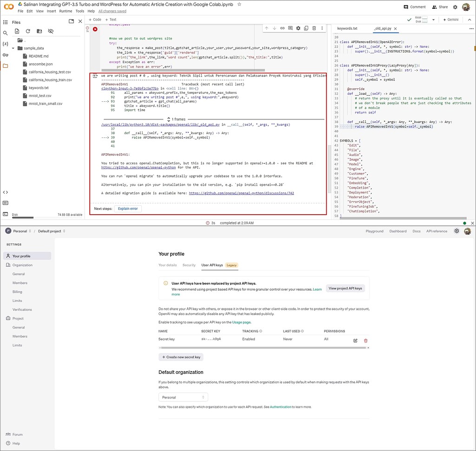Viewport: 476px width, 451px height.
Task: Edit the secret key permissions with pencil icon
Action: click(355, 340)
